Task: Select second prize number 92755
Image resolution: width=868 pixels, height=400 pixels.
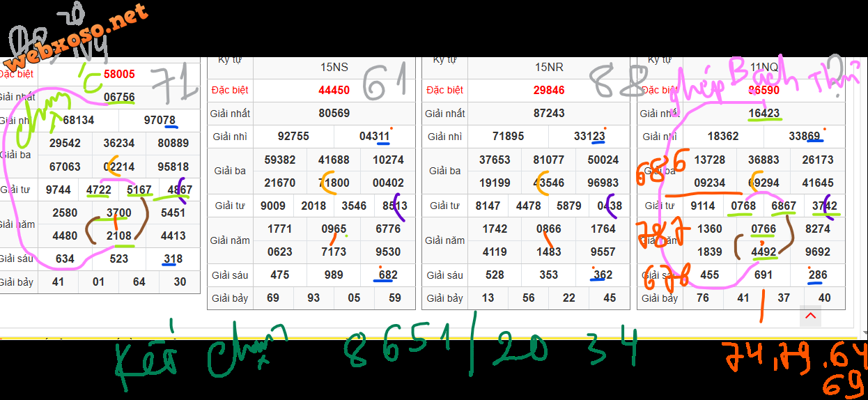Action: click(x=293, y=137)
